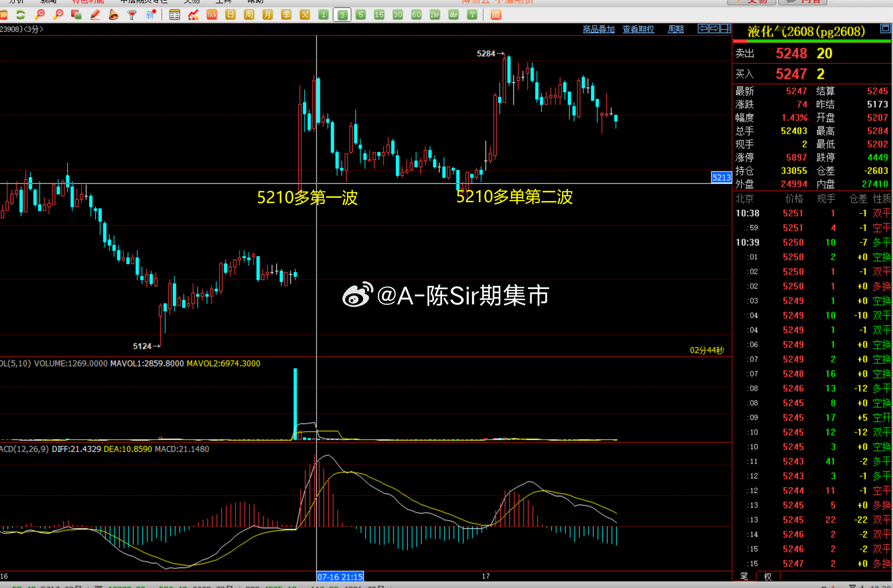Click the 总手 value 52403

pyautogui.click(x=794, y=131)
